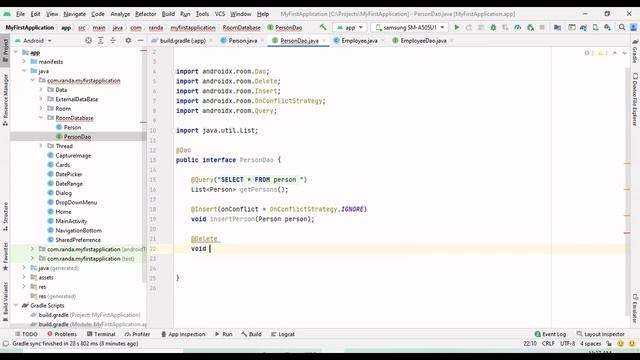Click the Search Everywhere magnifier icon

click(622, 27)
